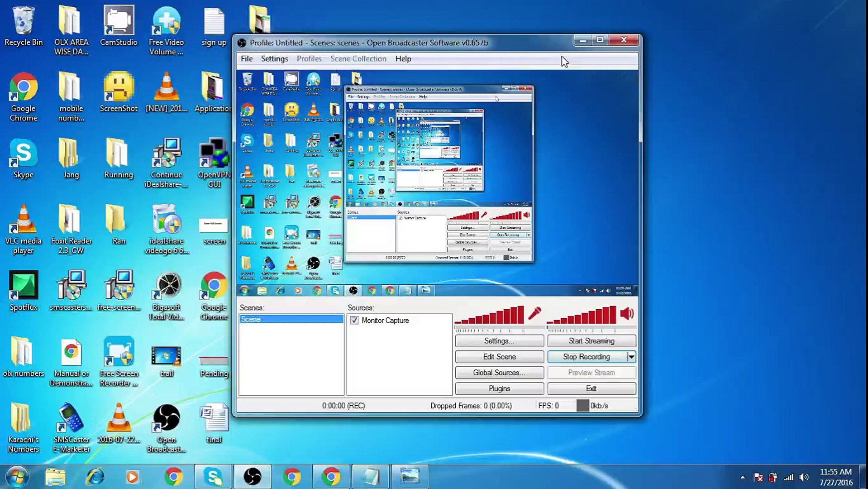Select the smscasters installer desktop icon
Viewport: 868px width, 489px height.
click(71, 291)
